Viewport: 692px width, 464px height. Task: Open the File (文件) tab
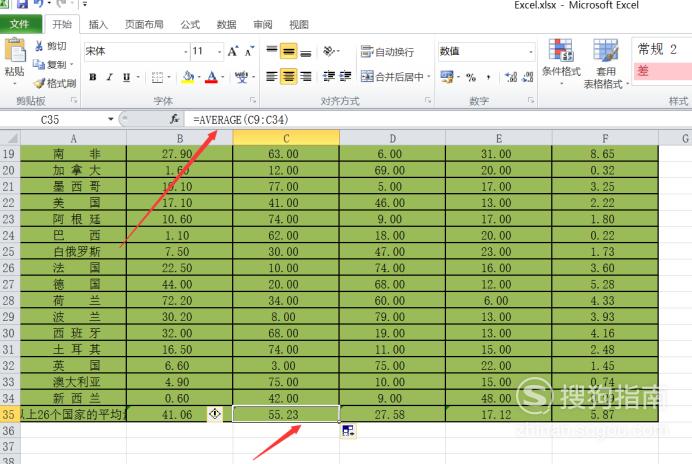pyautogui.click(x=21, y=24)
